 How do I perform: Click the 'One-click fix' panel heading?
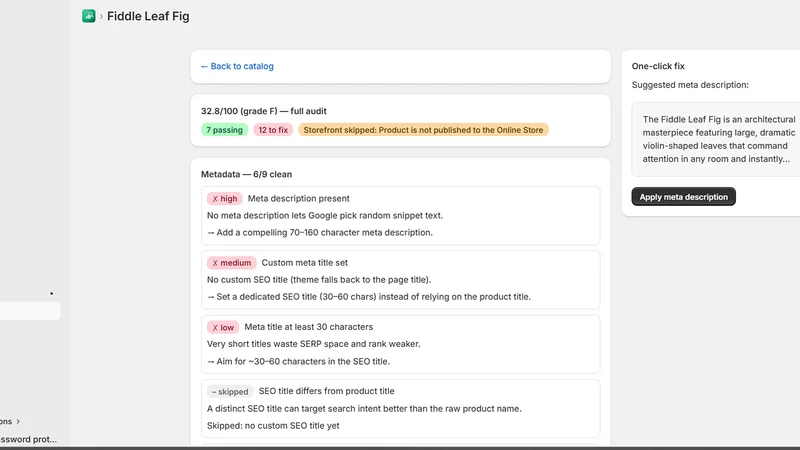click(x=658, y=66)
